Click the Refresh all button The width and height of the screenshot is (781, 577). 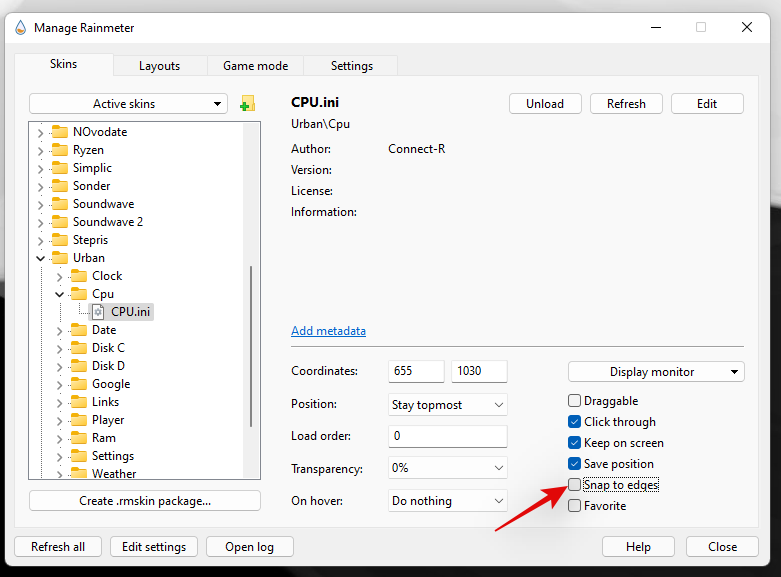[58, 547]
